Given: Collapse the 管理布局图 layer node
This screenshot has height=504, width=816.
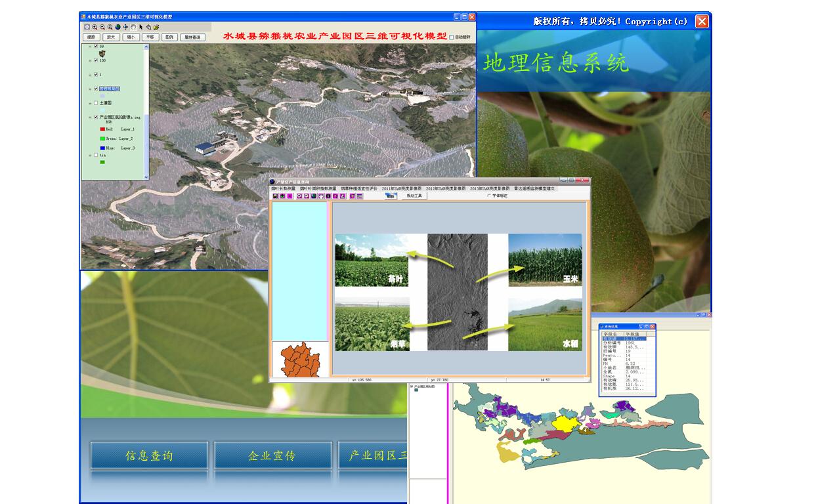Looking at the screenshot, I should point(90,89).
